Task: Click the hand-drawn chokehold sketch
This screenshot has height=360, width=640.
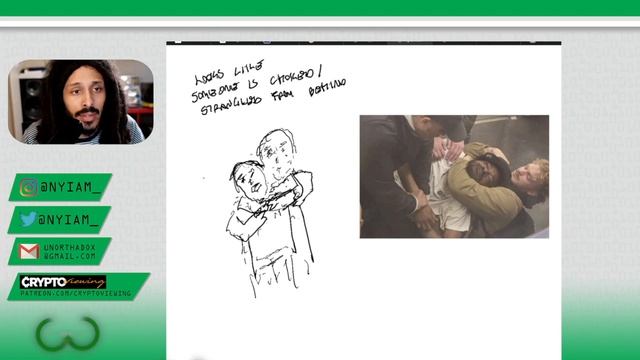Action: 270,212
